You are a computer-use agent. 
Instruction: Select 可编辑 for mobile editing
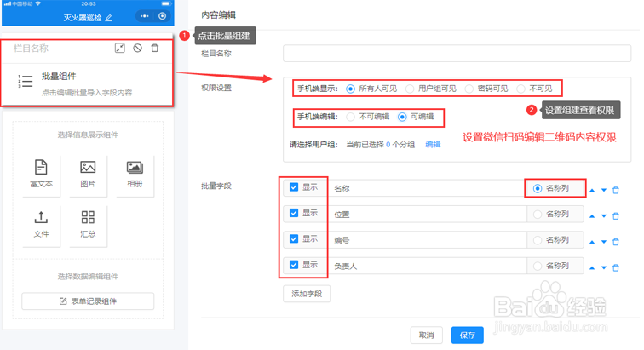click(x=402, y=117)
